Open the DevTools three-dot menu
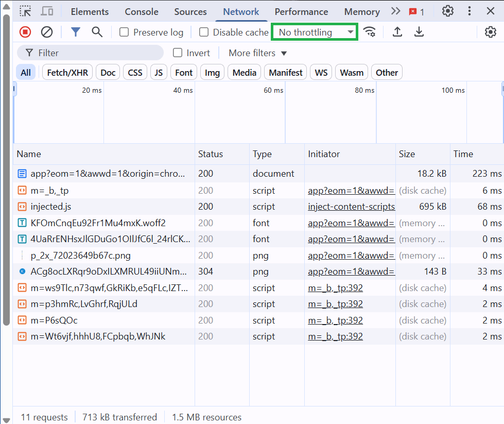The width and height of the screenshot is (504, 424). [x=470, y=11]
